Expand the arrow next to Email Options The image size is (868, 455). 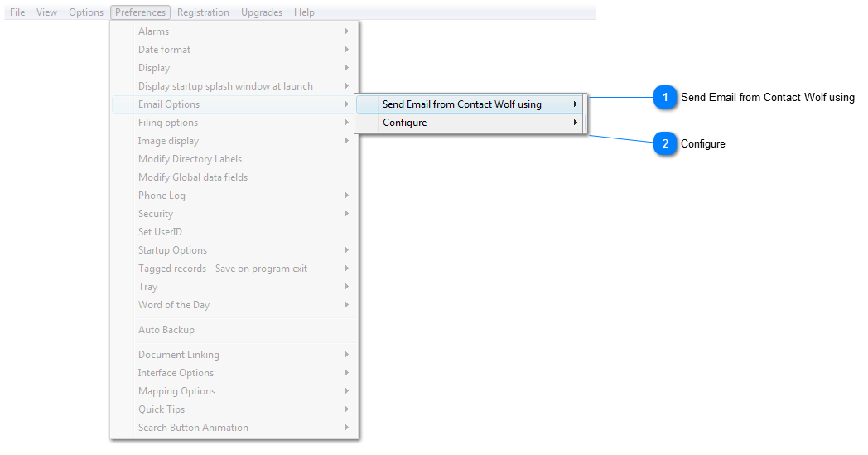pyautogui.click(x=346, y=104)
